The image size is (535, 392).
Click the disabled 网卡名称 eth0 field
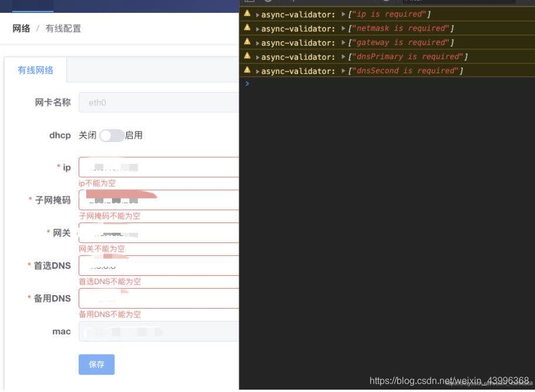pos(158,102)
